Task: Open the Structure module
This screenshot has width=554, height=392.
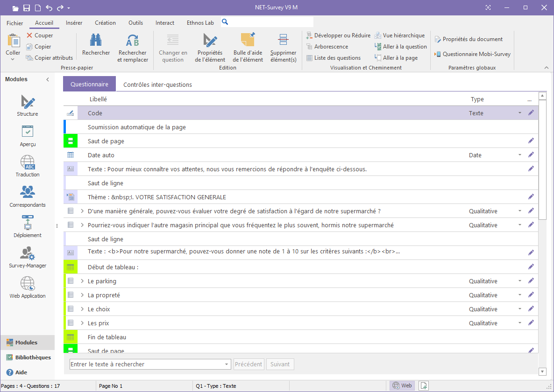Action: (28, 105)
